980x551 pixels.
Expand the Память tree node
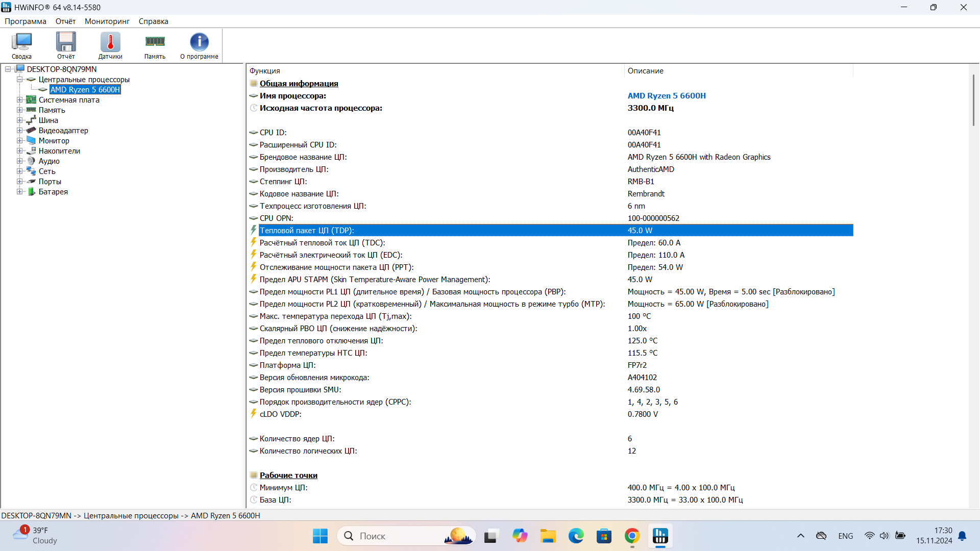click(x=19, y=110)
